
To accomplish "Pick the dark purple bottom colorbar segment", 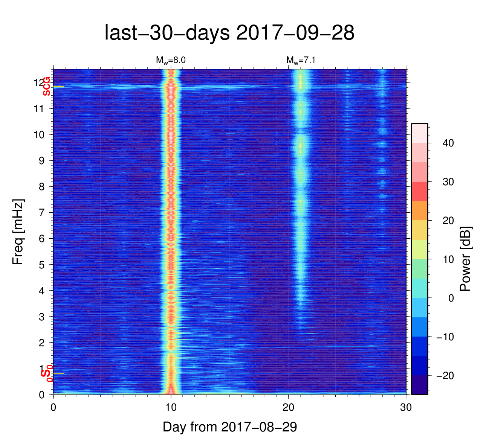I will pos(419,385).
